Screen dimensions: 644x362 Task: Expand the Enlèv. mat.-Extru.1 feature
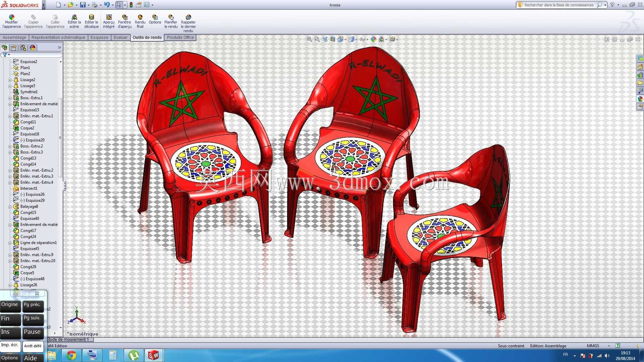coord(10,116)
